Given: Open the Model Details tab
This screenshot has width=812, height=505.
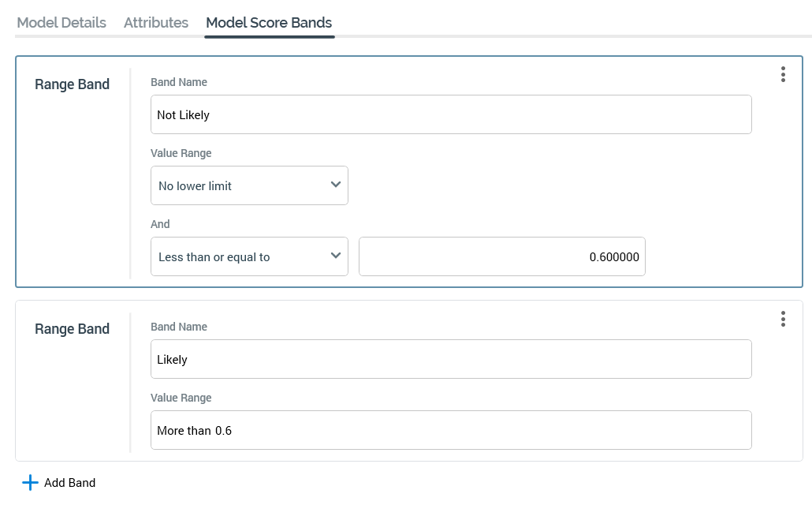Looking at the screenshot, I should (61, 23).
